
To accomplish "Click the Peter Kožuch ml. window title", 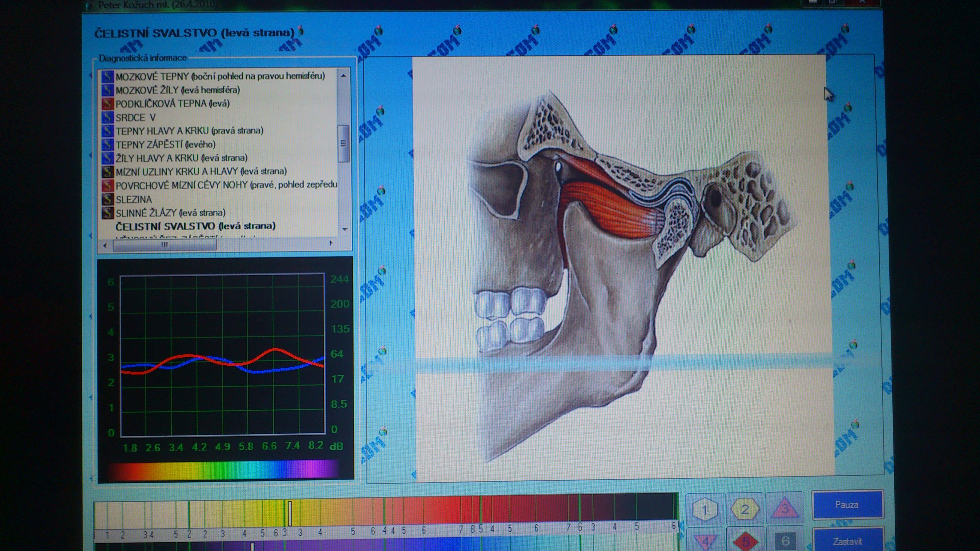I will click(158, 5).
